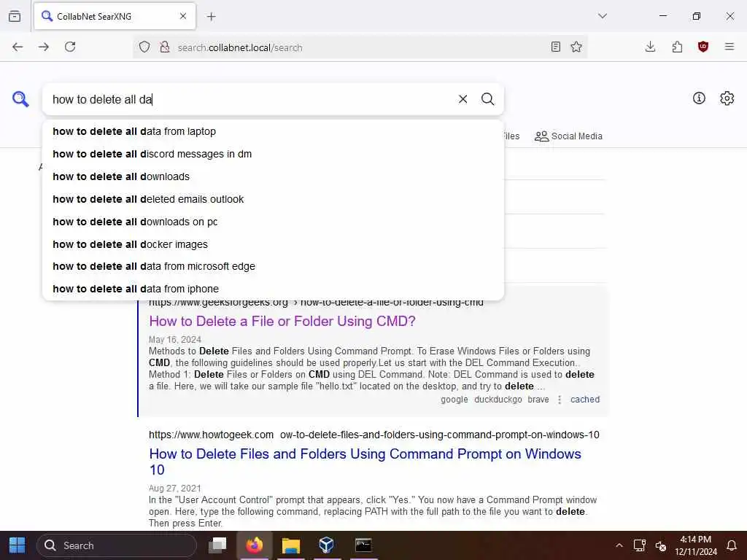Open Windows Start menu
The height and width of the screenshot is (560, 747).
pos(18,545)
